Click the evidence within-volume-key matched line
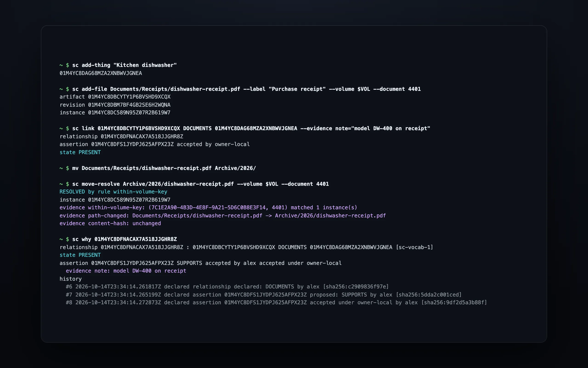Screen dimensions: 588x368 [x=209, y=208]
